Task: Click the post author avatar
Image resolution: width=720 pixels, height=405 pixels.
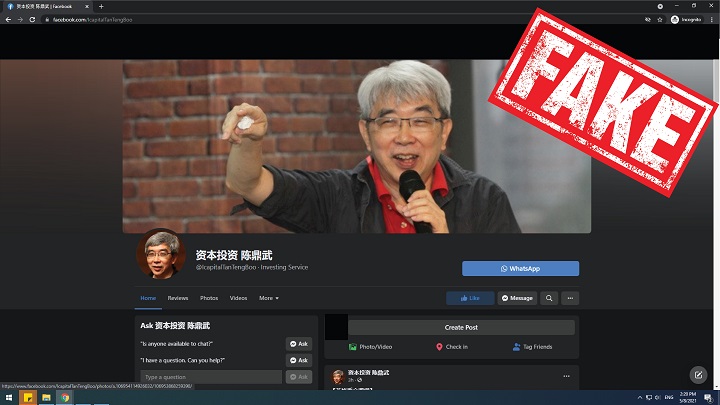Action: [338, 377]
